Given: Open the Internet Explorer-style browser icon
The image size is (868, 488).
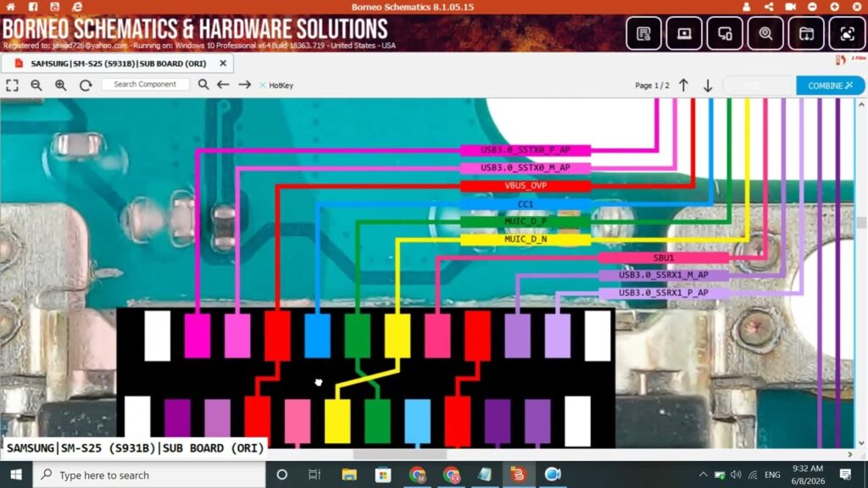Looking at the screenshot, I should 77,7.
